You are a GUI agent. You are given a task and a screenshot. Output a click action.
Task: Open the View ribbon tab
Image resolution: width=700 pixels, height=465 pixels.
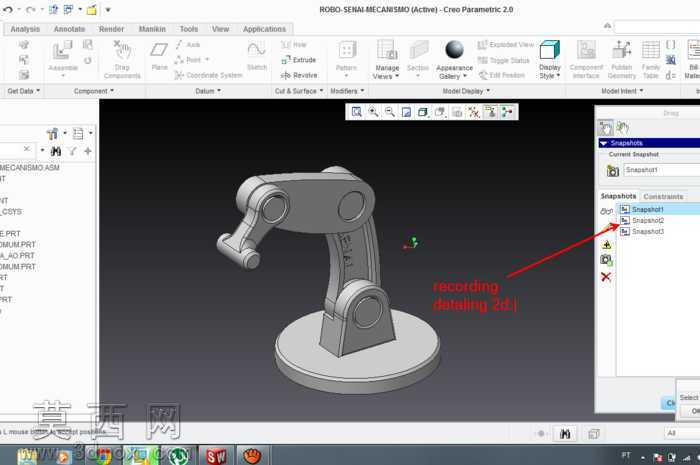point(221,29)
